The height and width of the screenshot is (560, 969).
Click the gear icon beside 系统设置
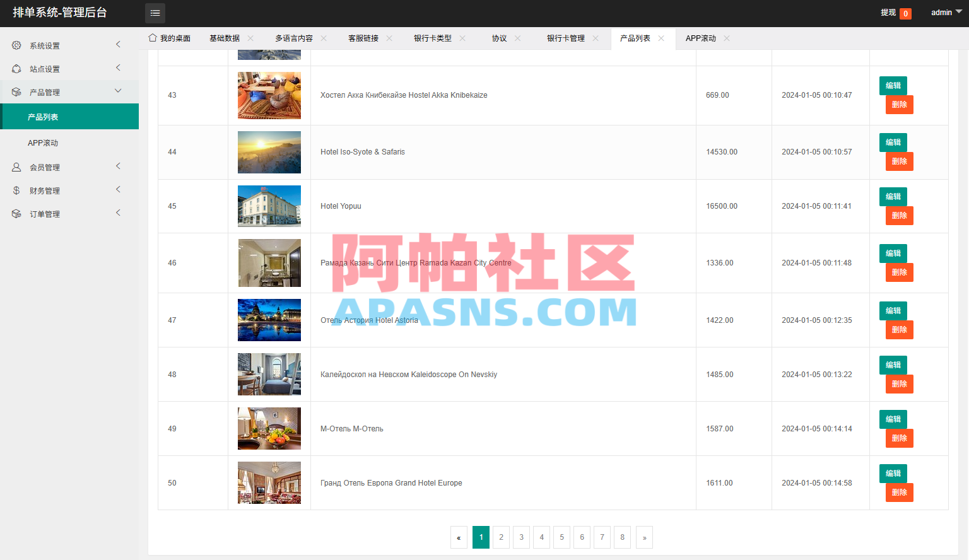click(x=16, y=45)
